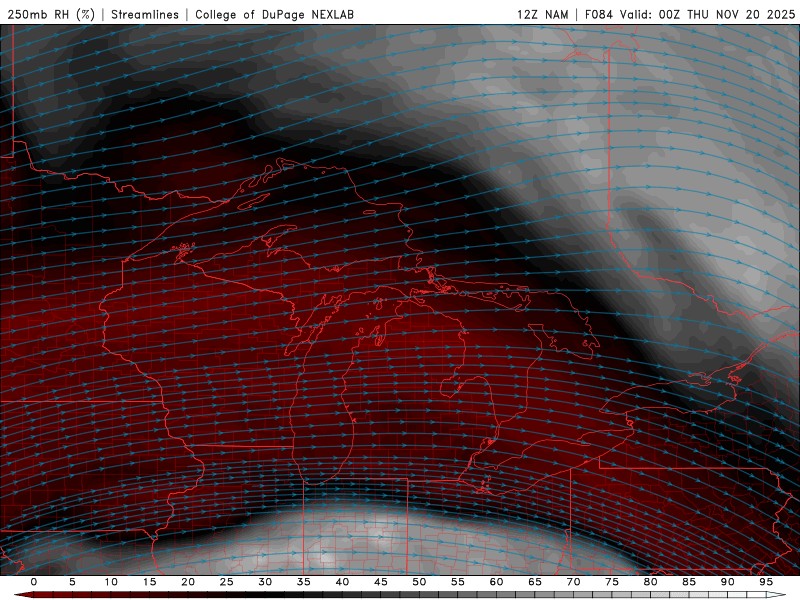Click the "15" value on the color scale
The height and width of the screenshot is (600, 800).
click(149, 582)
